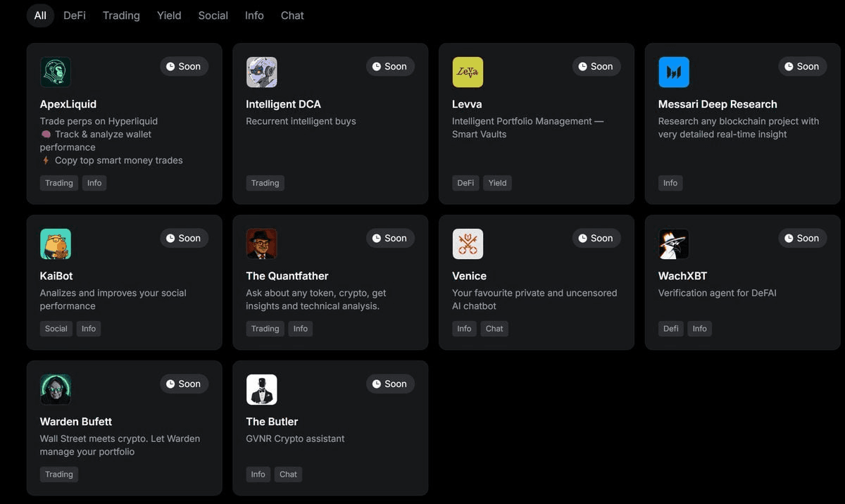Viewport: 845px width, 504px height.
Task: Select the Chat filter tab
Action: [292, 15]
